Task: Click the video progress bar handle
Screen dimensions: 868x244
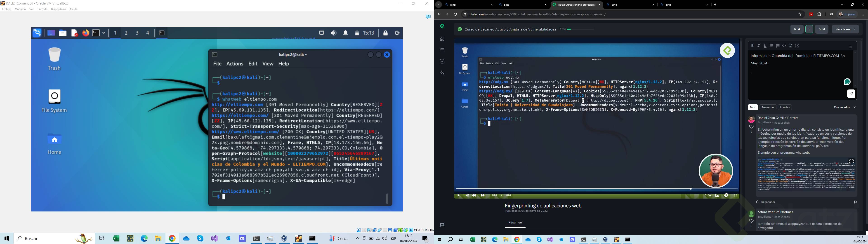Action: coord(691,189)
